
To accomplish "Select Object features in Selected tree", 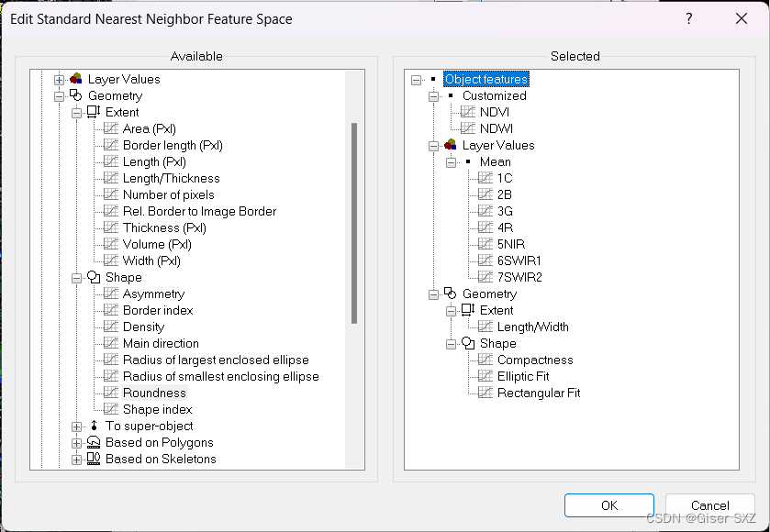I will pos(486,79).
